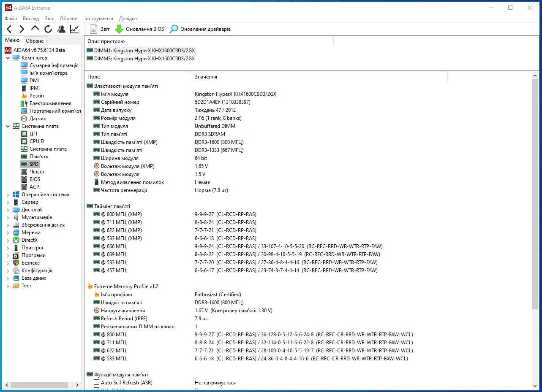
Task: Click the BIOS icon in sidebar
Action: click(24, 179)
